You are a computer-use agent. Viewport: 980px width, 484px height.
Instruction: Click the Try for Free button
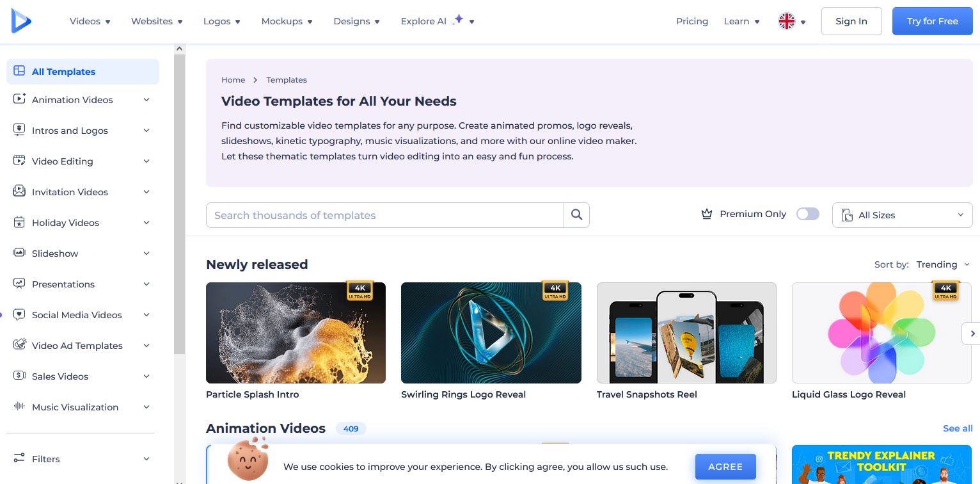coord(932,21)
